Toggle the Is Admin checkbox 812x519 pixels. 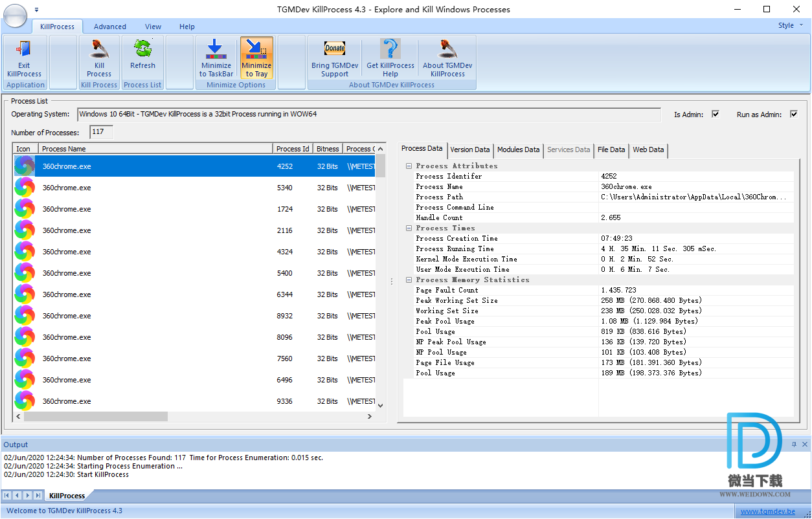click(x=716, y=115)
